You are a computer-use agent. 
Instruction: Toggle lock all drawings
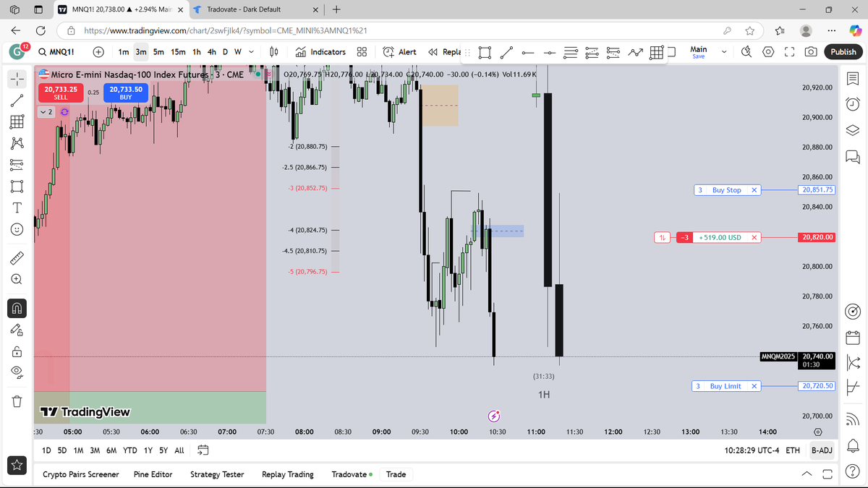pos(18,351)
